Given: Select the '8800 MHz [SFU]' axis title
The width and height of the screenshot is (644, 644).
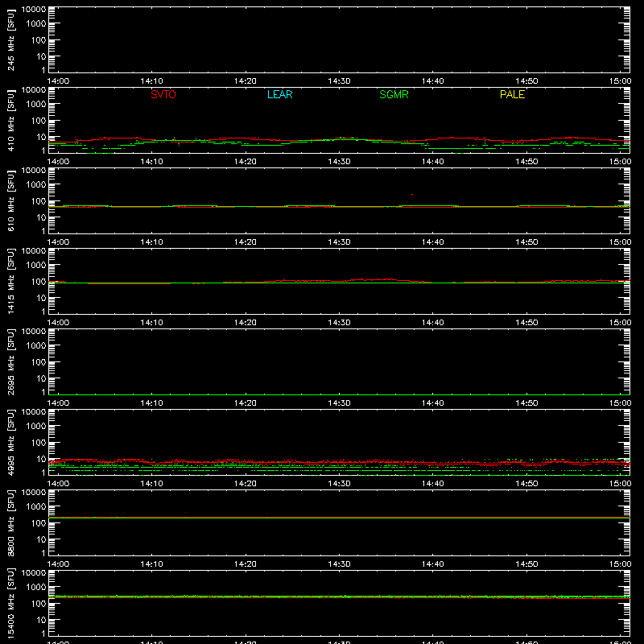Looking at the screenshot, I should pyautogui.click(x=10, y=522).
